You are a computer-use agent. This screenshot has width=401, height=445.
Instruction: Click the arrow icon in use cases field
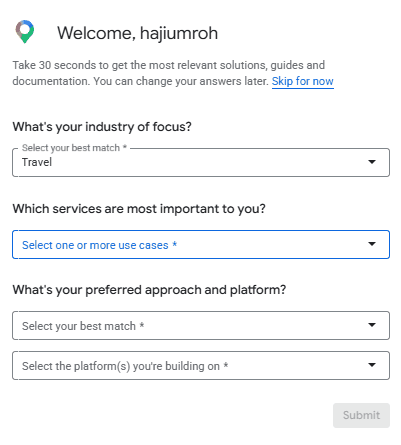pos(372,244)
